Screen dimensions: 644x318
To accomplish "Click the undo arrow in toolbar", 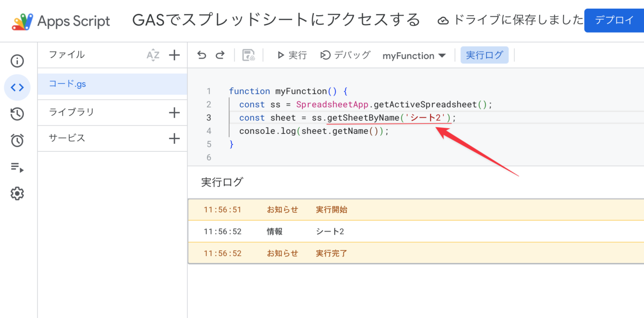I will (201, 55).
